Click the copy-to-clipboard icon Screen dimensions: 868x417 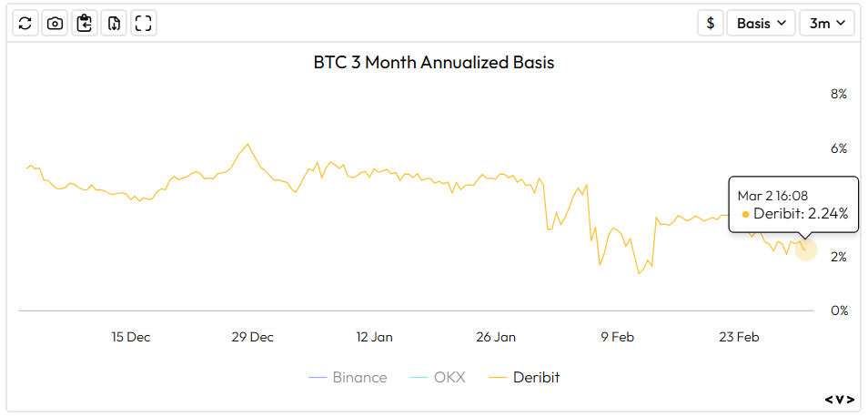(85, 24)
